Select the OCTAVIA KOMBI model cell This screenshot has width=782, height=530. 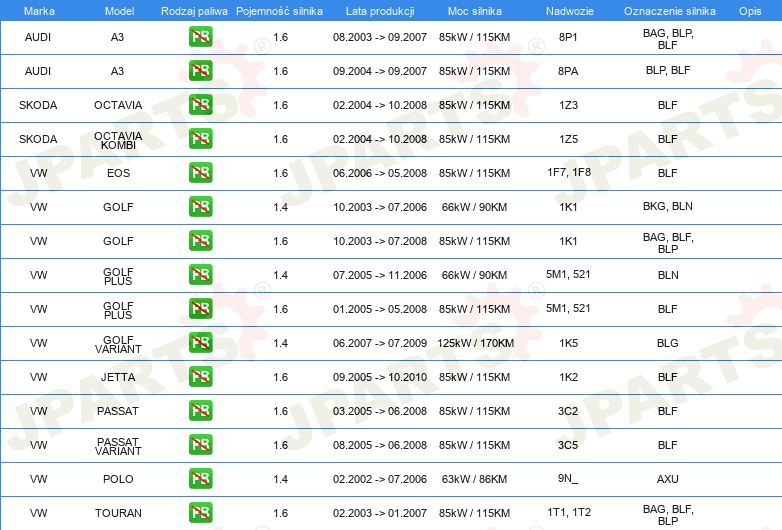click(x=118, y=140)
